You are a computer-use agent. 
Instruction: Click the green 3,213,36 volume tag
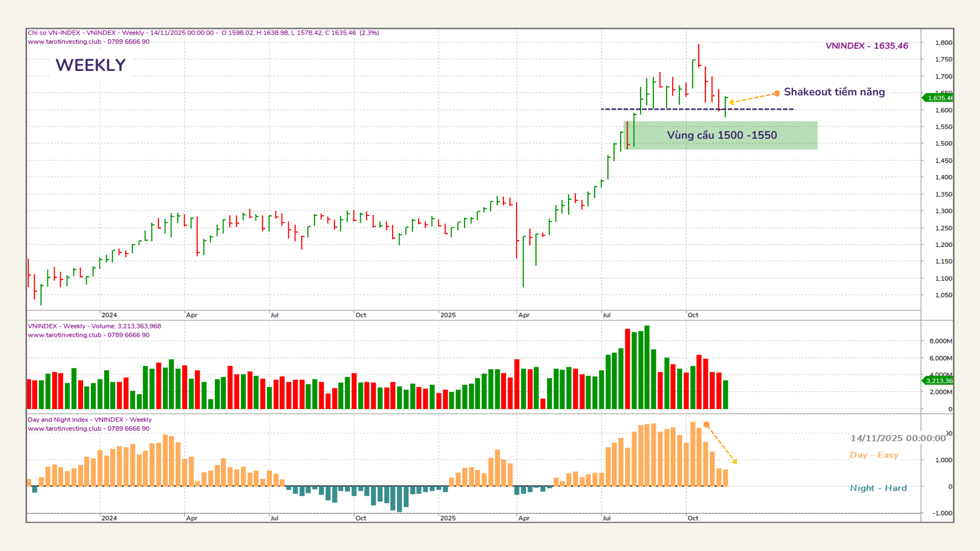[x=938, y=381]
